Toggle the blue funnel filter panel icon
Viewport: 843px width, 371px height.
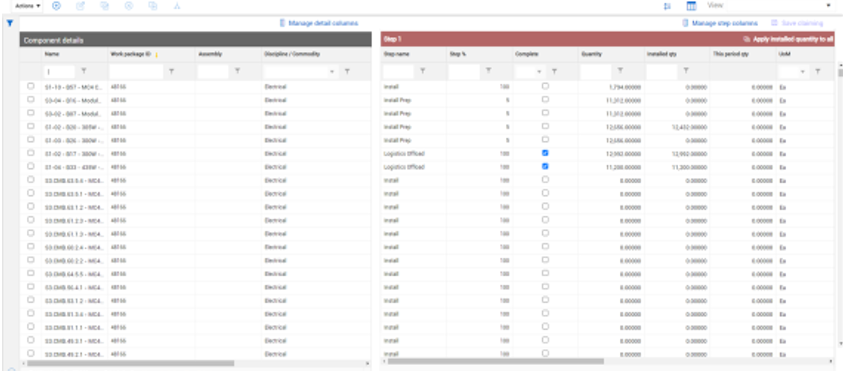(x=9, y=23)
